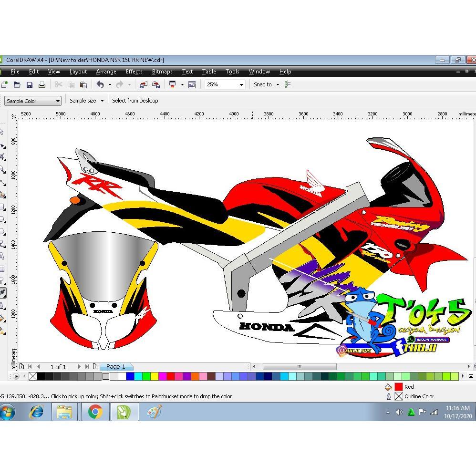Click the Red fill swatch in status bar
The height and width of the screenshot is (476, 476).
coord(399,387)
